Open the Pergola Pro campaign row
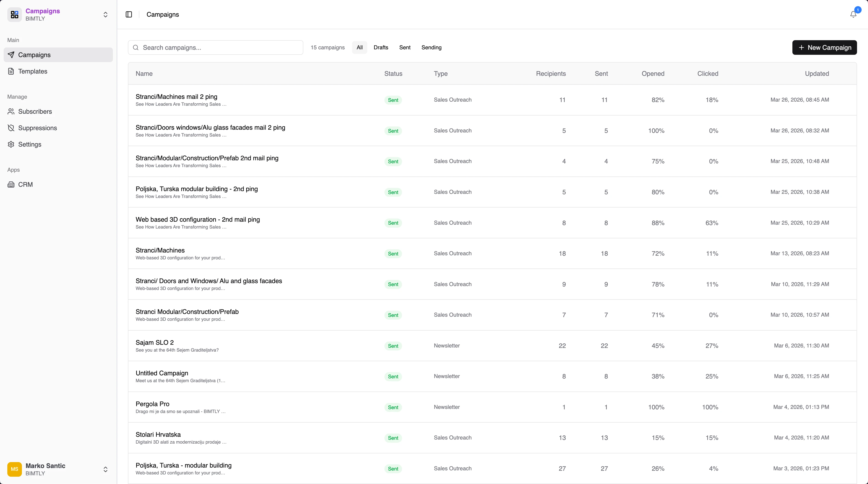 (x=152, y=404)
